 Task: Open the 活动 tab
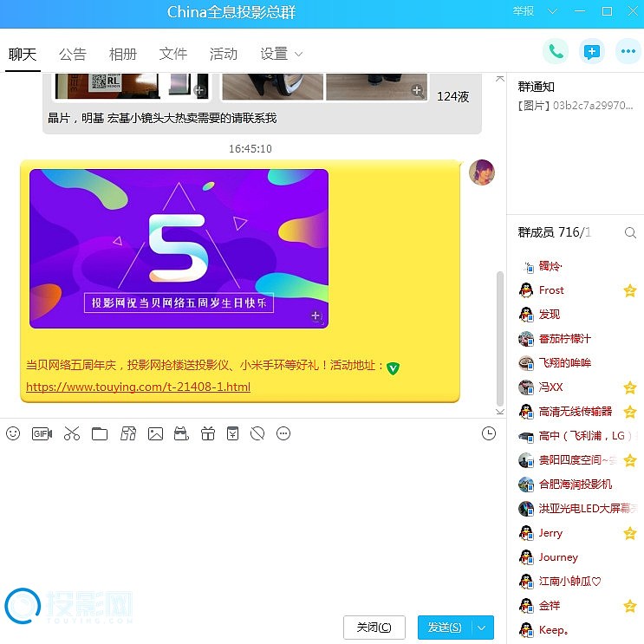click(224, 55)
